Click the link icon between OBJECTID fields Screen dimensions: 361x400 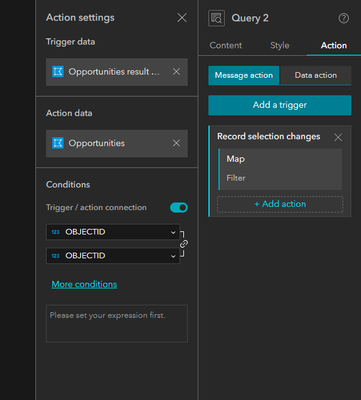pos(184,244)
